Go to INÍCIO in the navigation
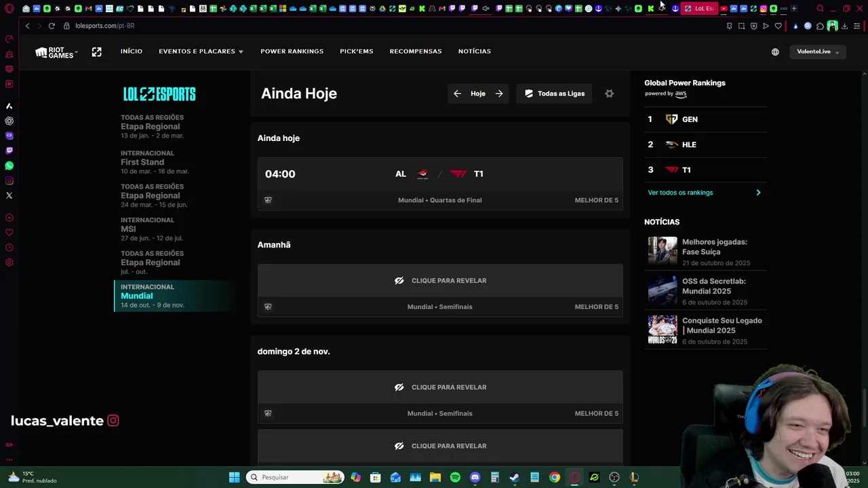This screenshot has height=488, width=868. (x=132, y=52)
